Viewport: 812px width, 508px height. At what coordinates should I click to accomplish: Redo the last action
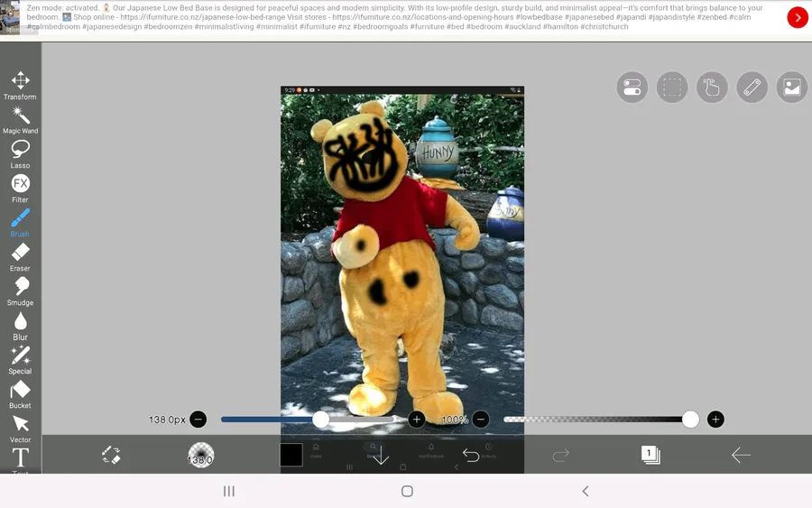click(x=560, y=455)
